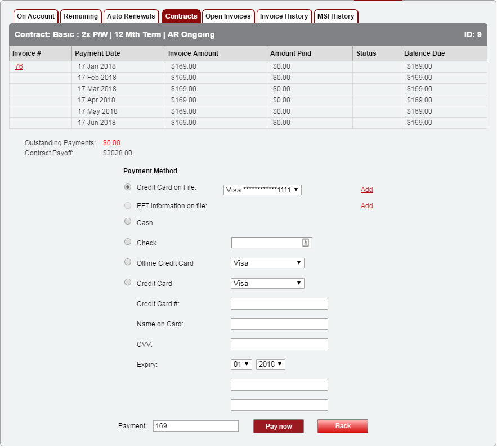Select the Cash payment radio button
This screenshot has height=448, width=497.
pyautogui.click(x=128, y=222)
